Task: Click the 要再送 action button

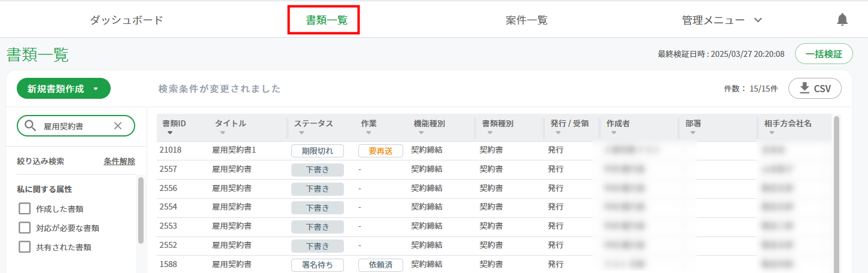Action: pos(380,151)
